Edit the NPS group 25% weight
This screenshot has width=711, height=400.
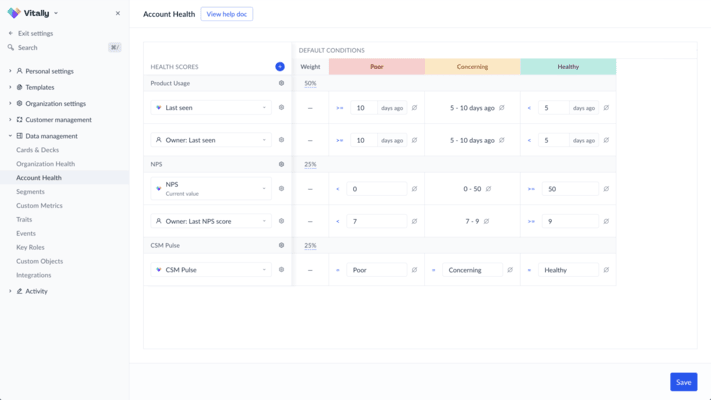(x=310, y=164)
